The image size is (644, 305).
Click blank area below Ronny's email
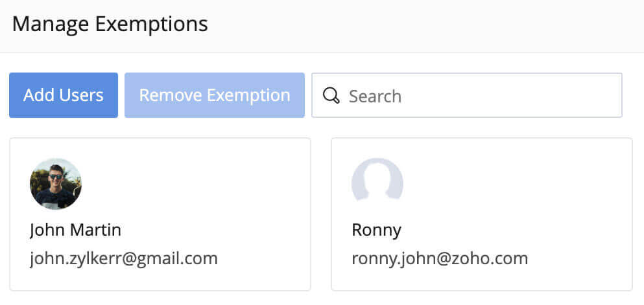coord(481,280)
